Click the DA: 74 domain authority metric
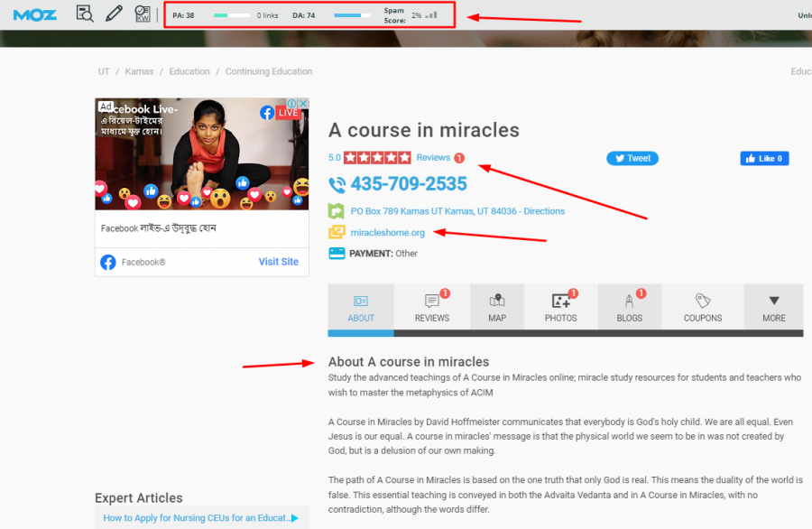Screen dimensions: 812x529 [x=303, y=15]
